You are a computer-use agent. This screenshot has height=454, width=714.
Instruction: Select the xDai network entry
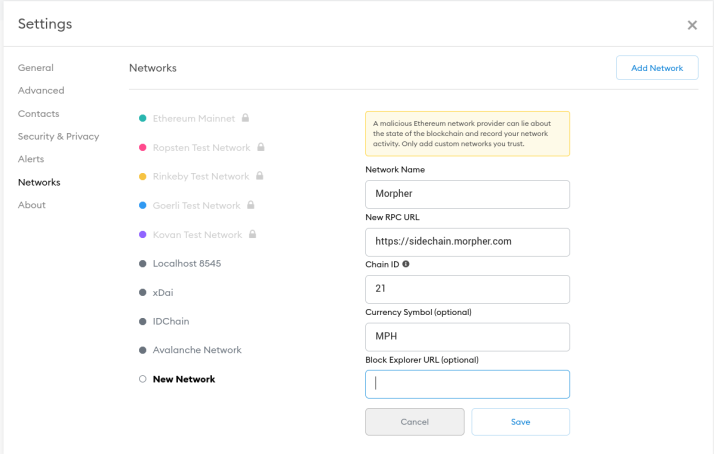pos(163,292)
